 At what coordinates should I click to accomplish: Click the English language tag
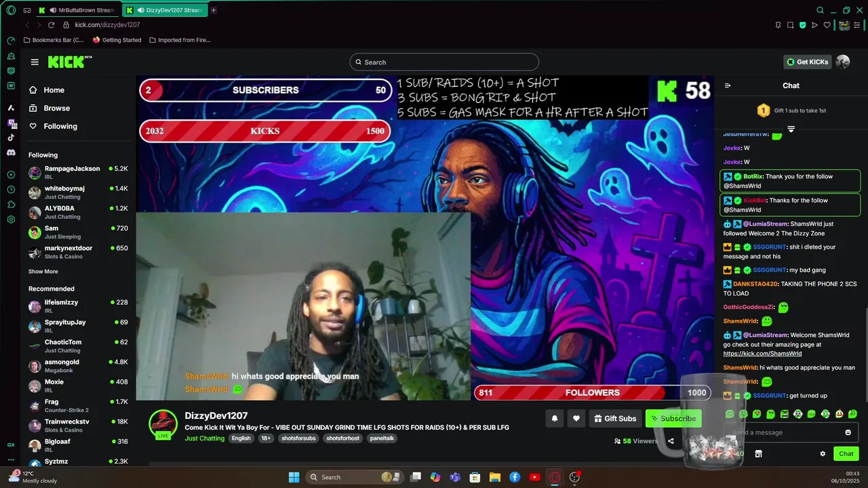coord(241,439)
